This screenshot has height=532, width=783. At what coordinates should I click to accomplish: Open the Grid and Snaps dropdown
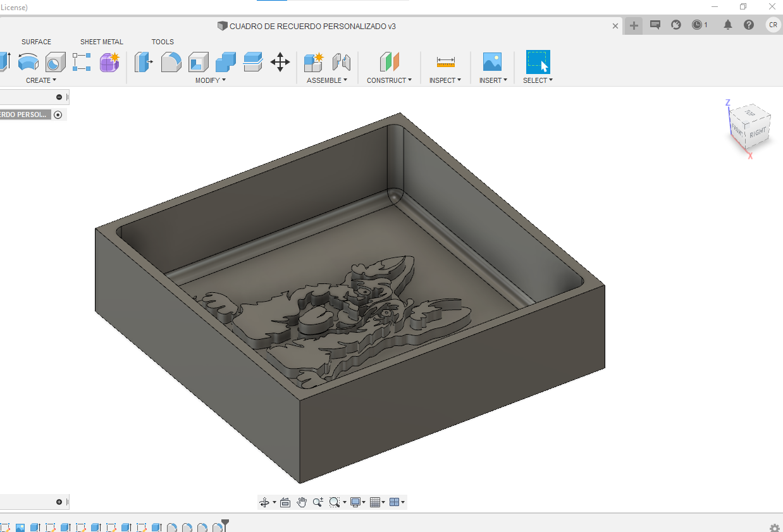click(378, 502)
